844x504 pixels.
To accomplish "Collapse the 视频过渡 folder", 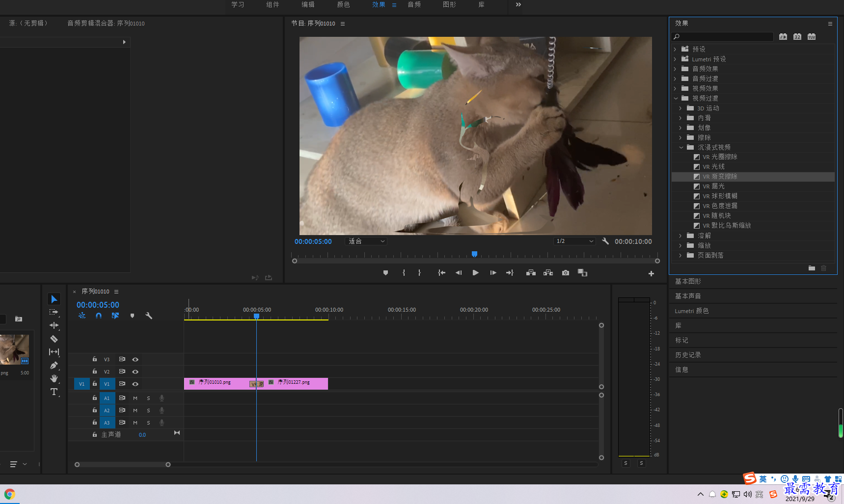I will tap(676, 98).
